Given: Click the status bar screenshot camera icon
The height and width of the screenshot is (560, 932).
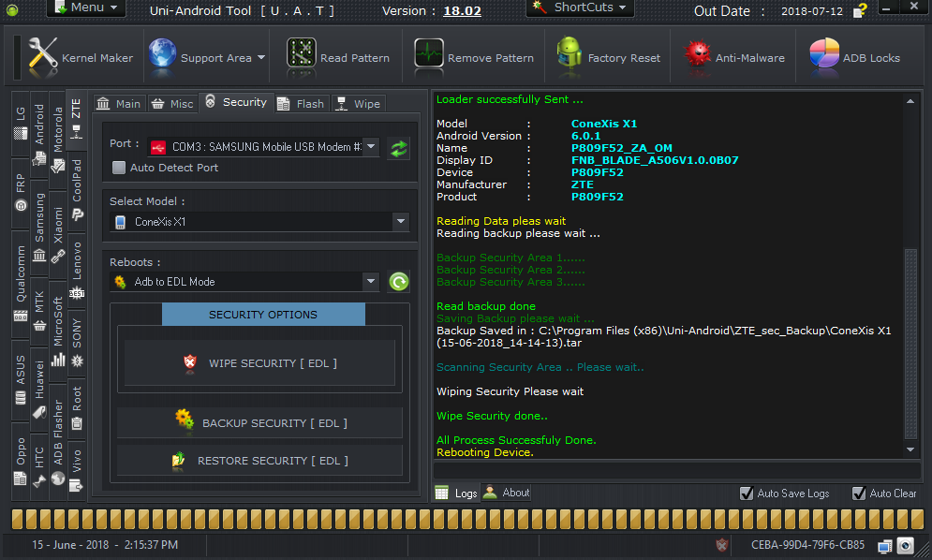Looking at the screenshot, I should 905,545.
